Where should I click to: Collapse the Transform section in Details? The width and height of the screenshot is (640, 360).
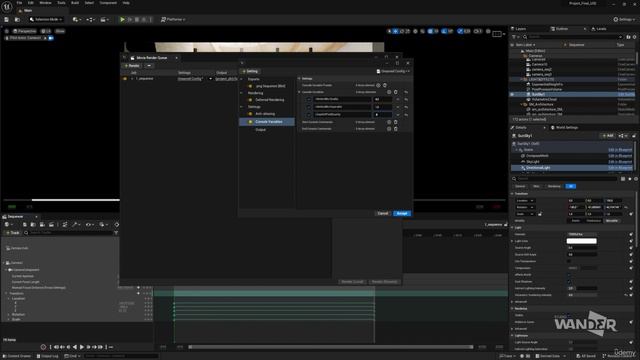click(513, 194)
